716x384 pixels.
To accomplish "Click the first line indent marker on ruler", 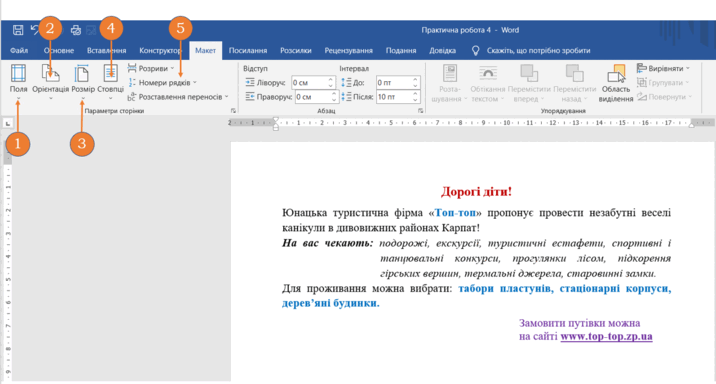I will [275, 120].
